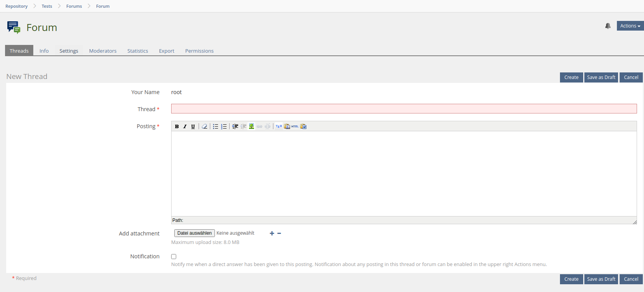Toggle bold formatting in the posting editor
This screenshot has width=644, height=292.
(177, 127)
